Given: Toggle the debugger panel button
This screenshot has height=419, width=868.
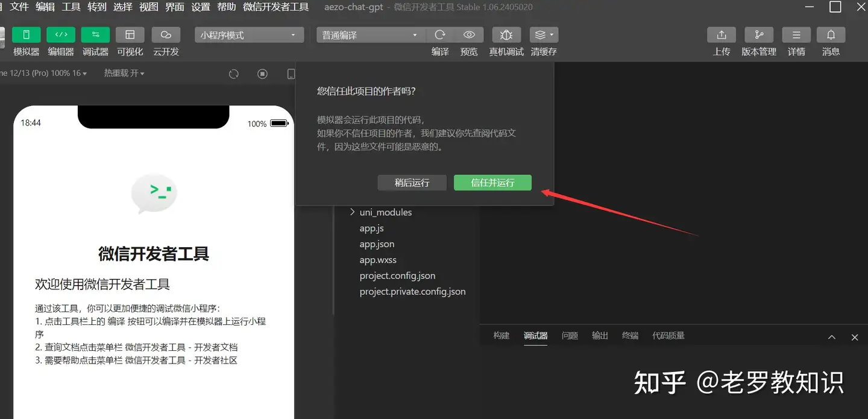Looking at the screenshot, I should click(95, 35).
